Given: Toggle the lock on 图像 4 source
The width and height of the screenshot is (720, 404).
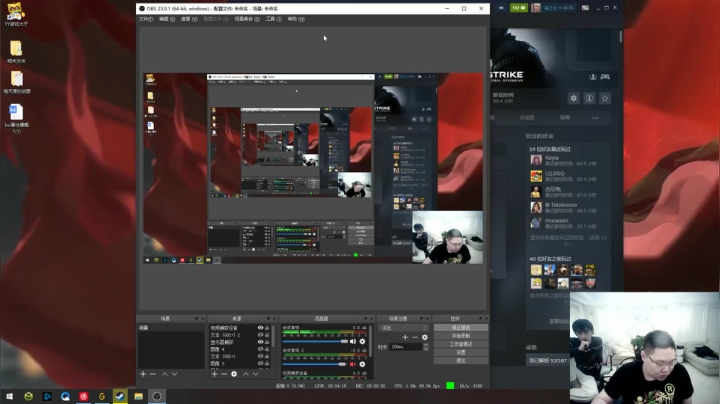Looking at the screenshot, I should tap(267, 349).
